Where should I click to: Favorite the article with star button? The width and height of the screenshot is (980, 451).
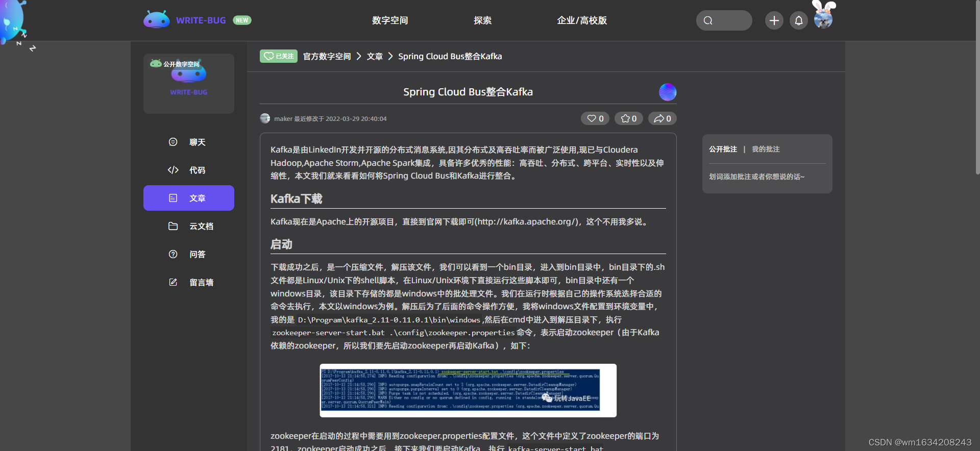629,118
